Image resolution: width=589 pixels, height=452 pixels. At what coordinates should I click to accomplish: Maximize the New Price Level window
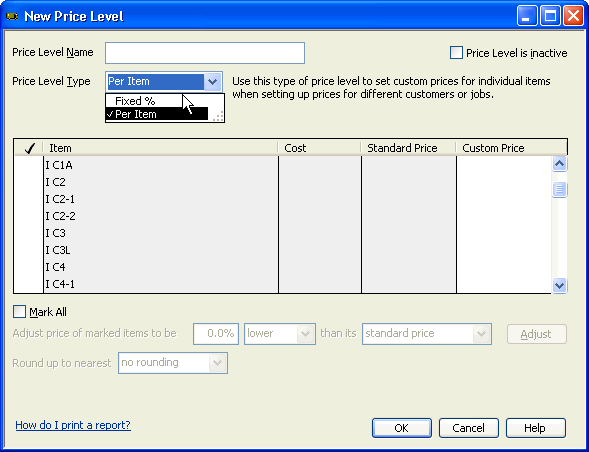pos(550,16)
